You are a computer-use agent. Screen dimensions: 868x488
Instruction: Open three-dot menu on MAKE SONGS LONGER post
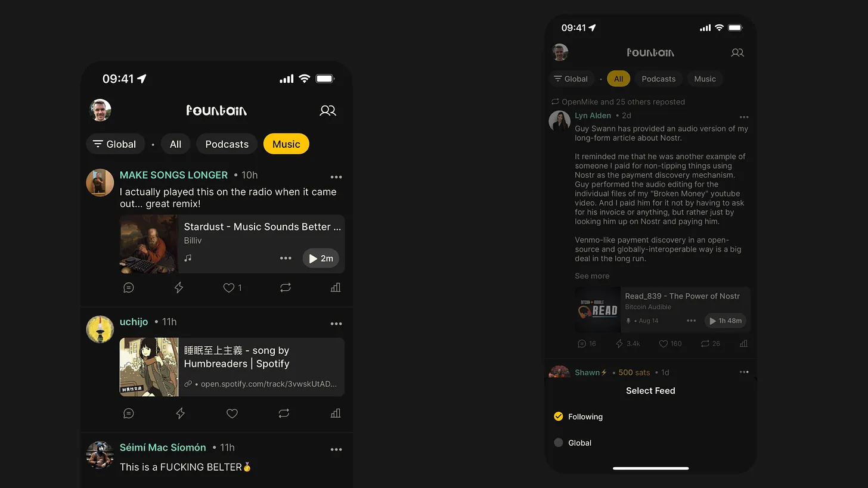tap(336, 177)
